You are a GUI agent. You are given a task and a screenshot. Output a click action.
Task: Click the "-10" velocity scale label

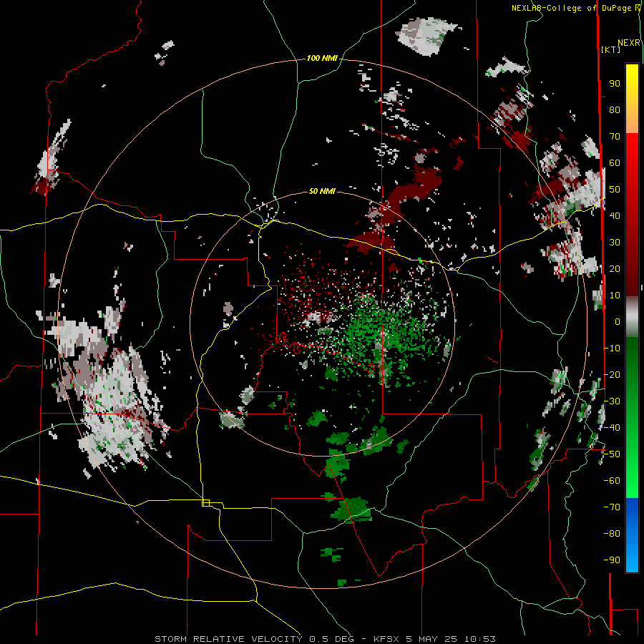[612, 348]
